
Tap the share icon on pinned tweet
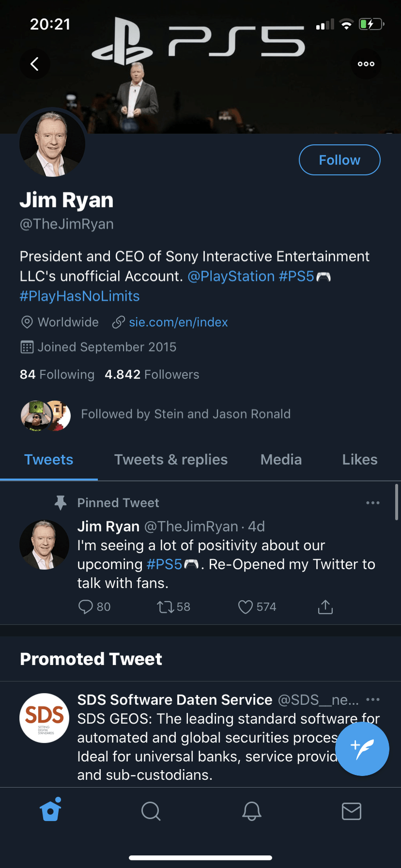pos(325,607)
